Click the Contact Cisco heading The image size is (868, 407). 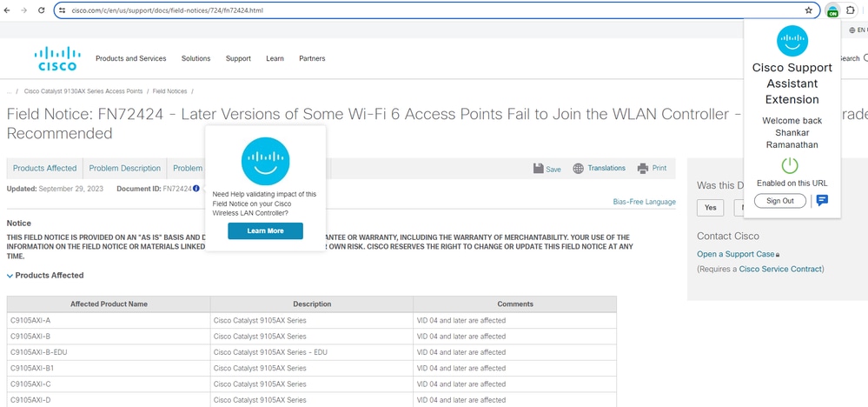coord(728,237)
